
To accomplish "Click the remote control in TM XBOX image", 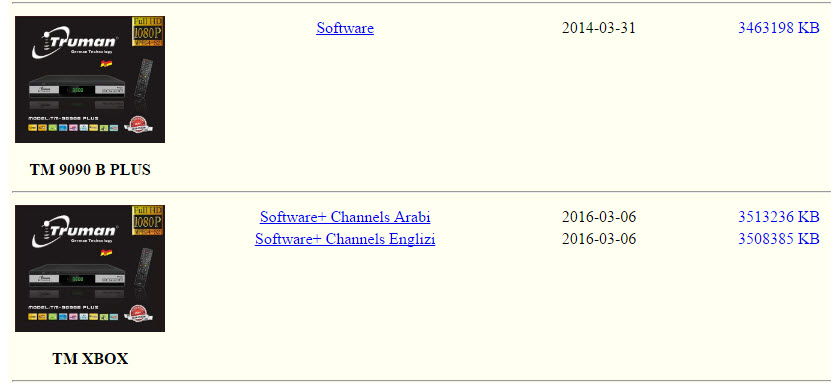I will point(143,268).
